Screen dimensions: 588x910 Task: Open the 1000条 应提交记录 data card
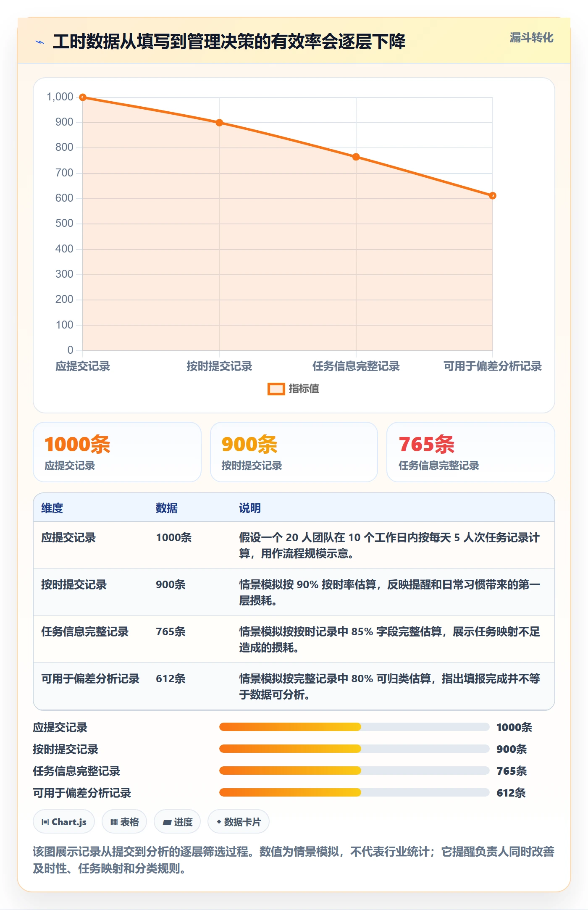(x=117, y=452)
